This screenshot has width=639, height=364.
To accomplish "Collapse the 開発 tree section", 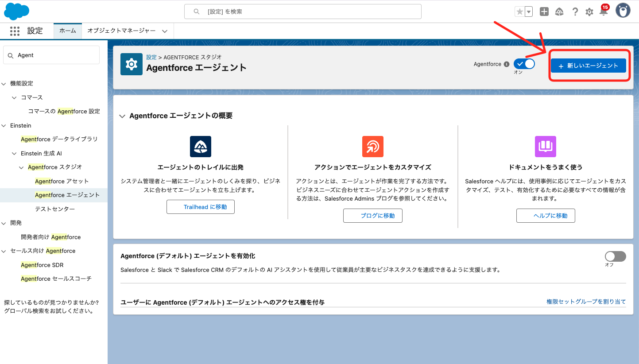I will coord(4,223).
